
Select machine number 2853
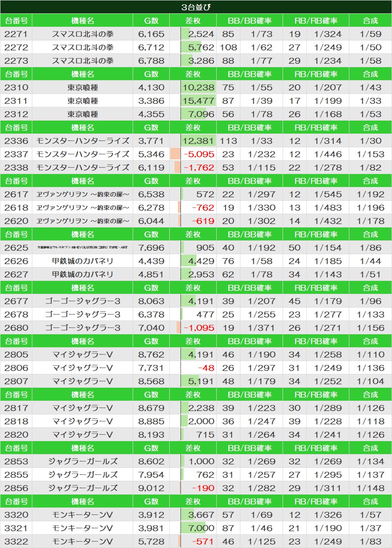[16, 461]
